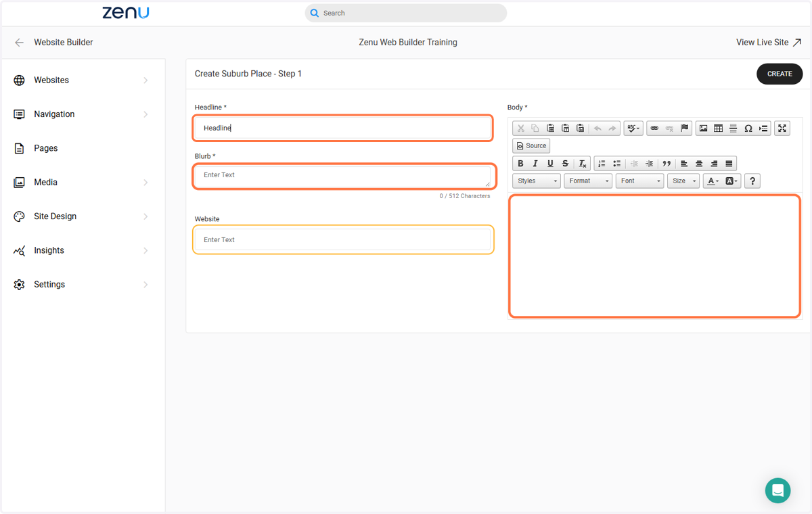This screenshot has height=514, width=812.
Task: Click the Cut icon in editor toolbar
Action: [x=520, y=128]
